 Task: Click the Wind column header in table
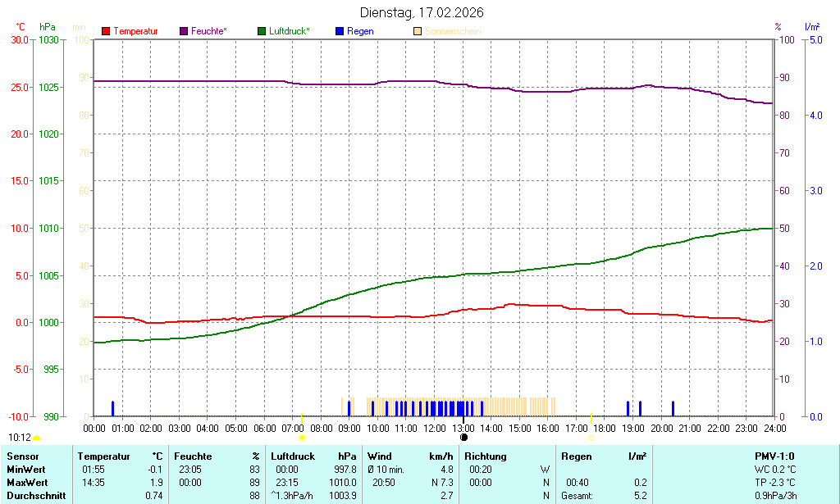[380, 456]
